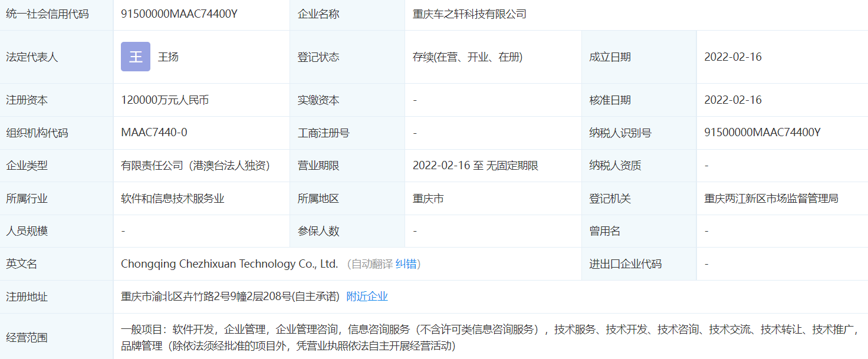The width and height of the screenshot is (868, 359).
Task: Click taxpayer ID value next to 纳税人识别号
Action: coord(762,133)
